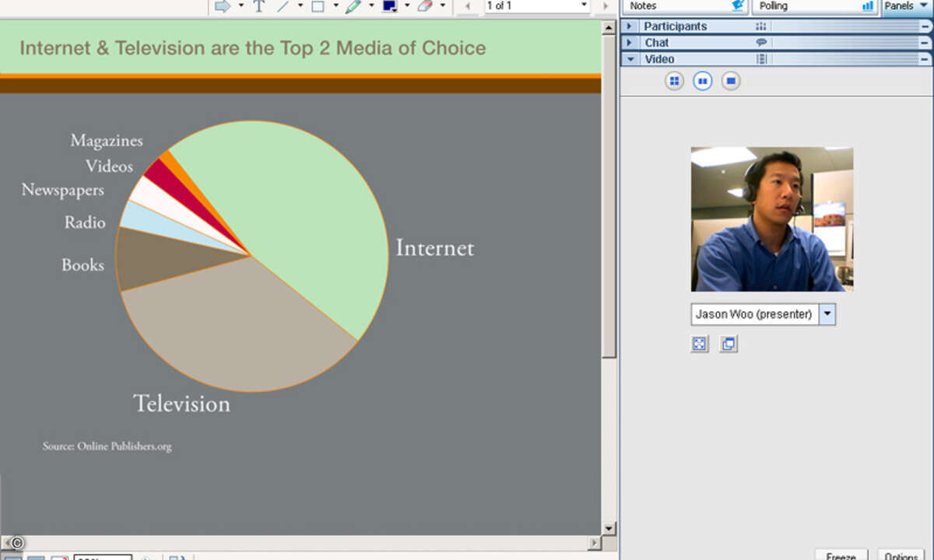Select the arrow pointer tool
Image resolution: width=934 pixels, height=560 pixels.
coord(223,6)
